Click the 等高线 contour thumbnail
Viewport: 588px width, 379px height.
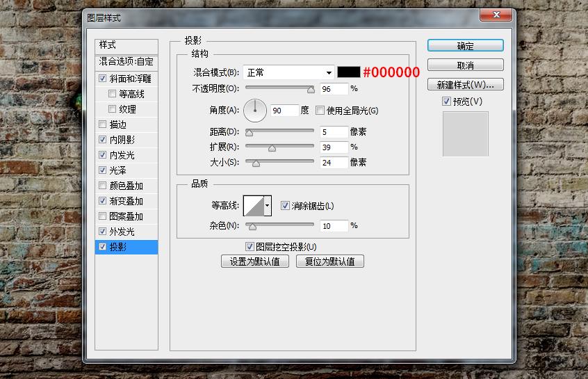[254, 206]
